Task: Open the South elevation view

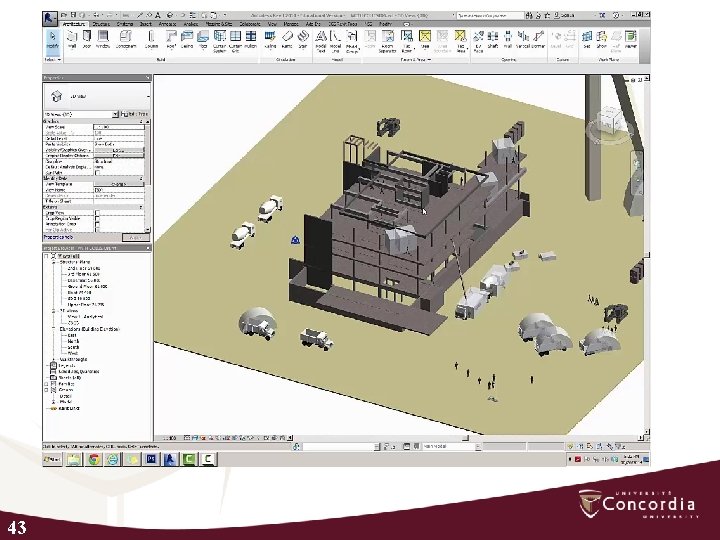Action: coord(73,347)
